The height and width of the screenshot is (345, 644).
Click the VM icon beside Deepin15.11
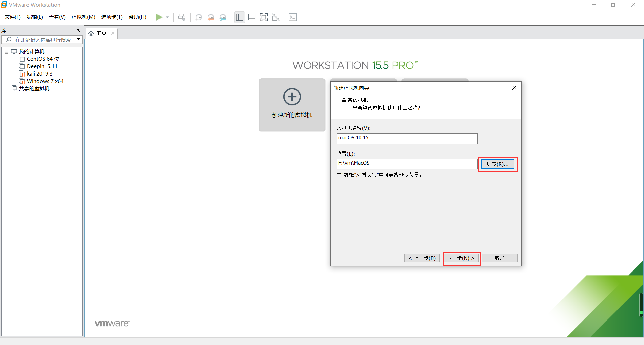coord(22,66)
